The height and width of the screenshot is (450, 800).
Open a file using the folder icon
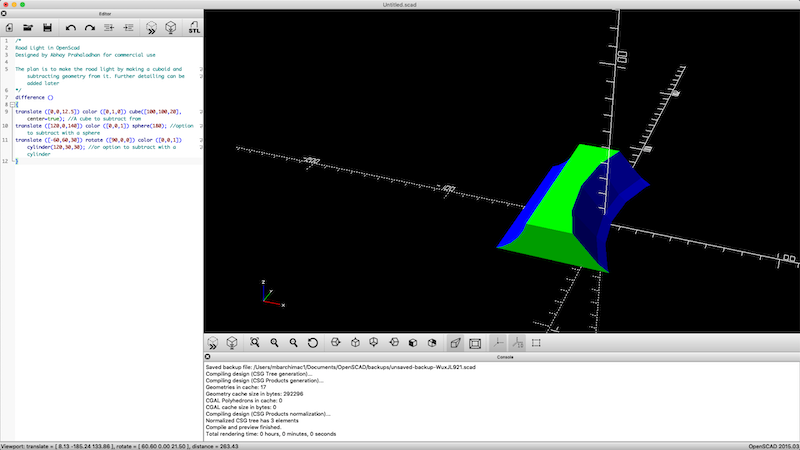pyautogui.click(x=28, y=28)
